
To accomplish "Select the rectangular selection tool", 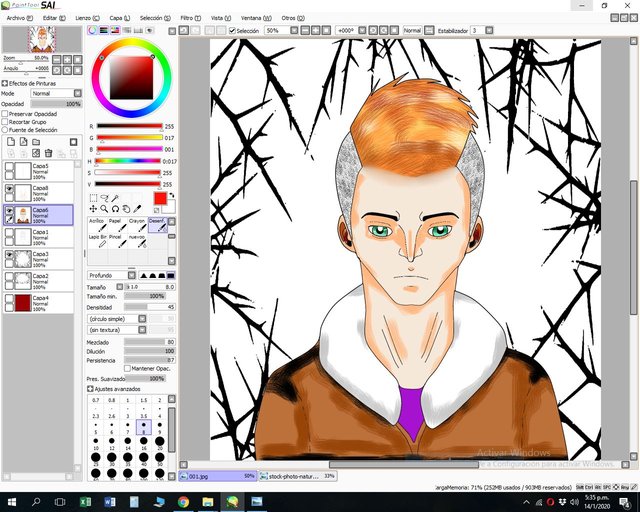I will pos(93,198).
